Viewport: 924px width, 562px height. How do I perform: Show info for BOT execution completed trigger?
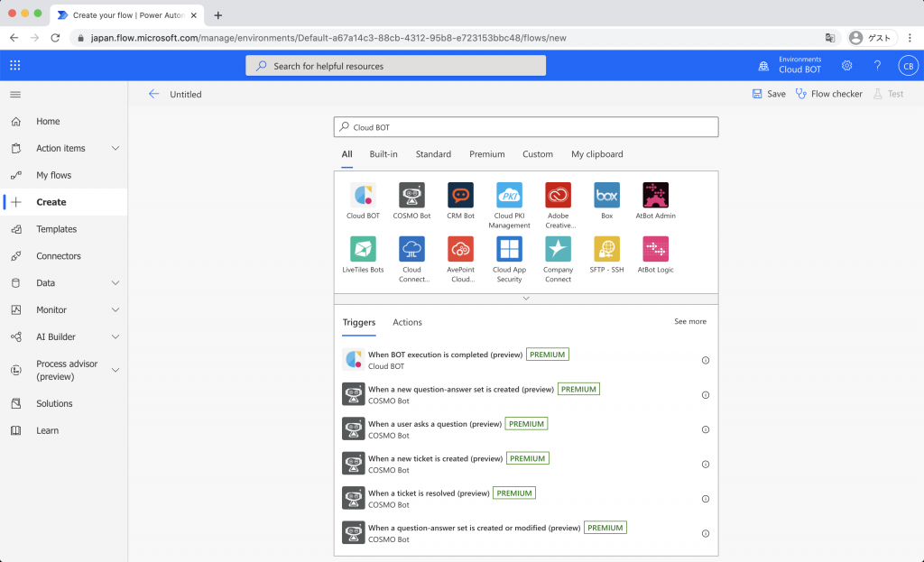(x=706, y=361)
